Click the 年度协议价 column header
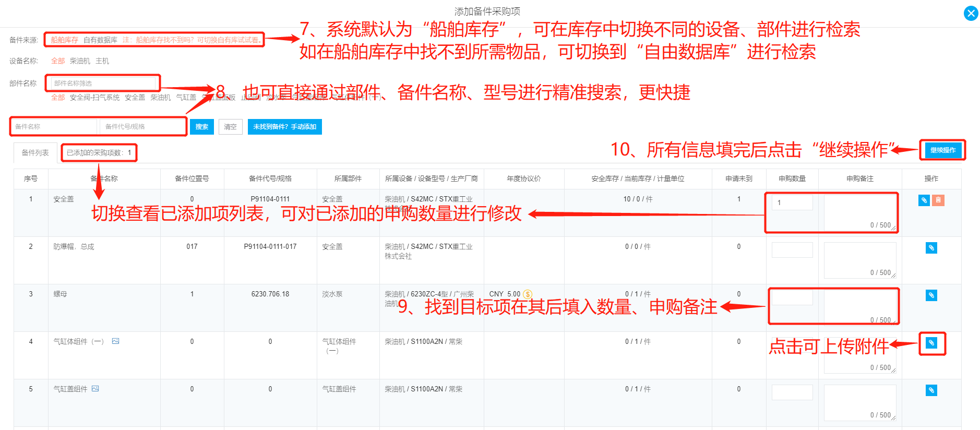The image size is (980, 430). coord(524,178)
